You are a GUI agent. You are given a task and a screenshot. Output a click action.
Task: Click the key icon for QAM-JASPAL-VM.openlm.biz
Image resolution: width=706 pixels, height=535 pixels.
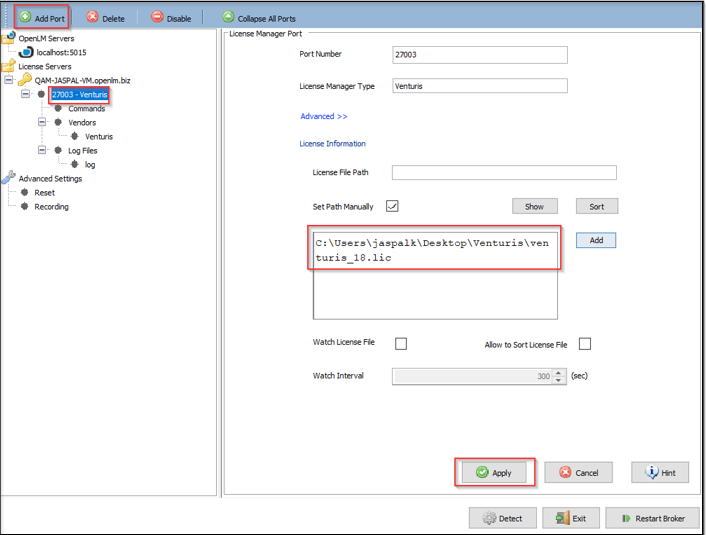(x=25, y=80)
